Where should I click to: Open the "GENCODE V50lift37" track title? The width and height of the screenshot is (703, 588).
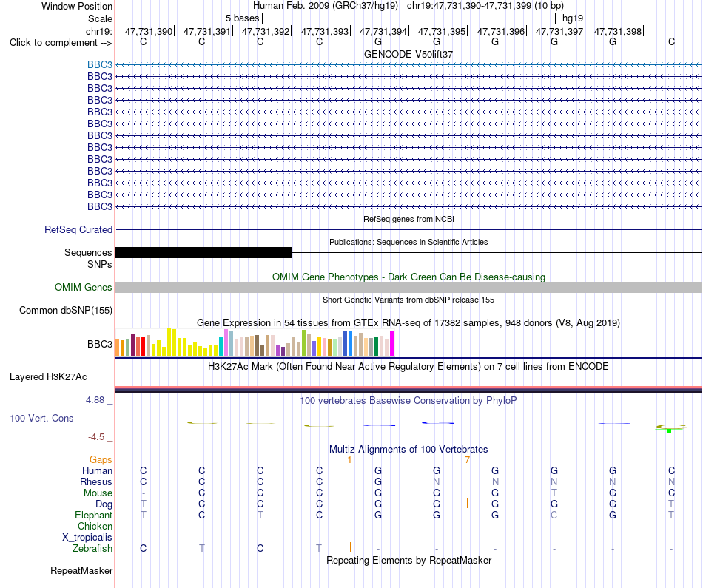pyautogui.click(x=408, y=54)
